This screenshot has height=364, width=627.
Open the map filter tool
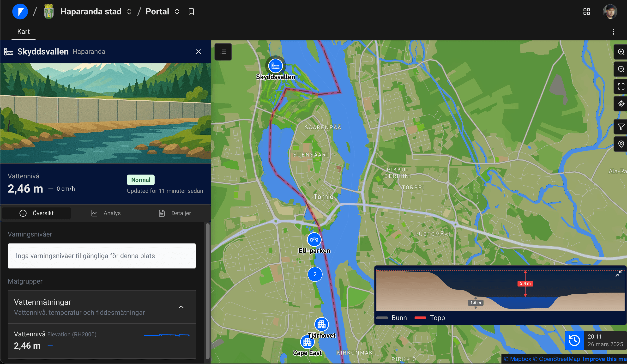click(621, 127)
